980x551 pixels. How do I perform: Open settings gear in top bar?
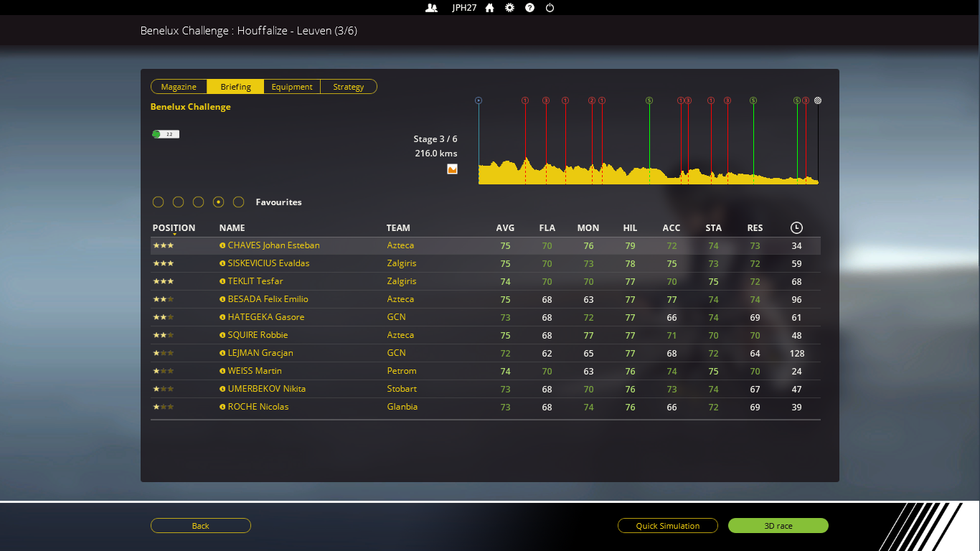509,8
